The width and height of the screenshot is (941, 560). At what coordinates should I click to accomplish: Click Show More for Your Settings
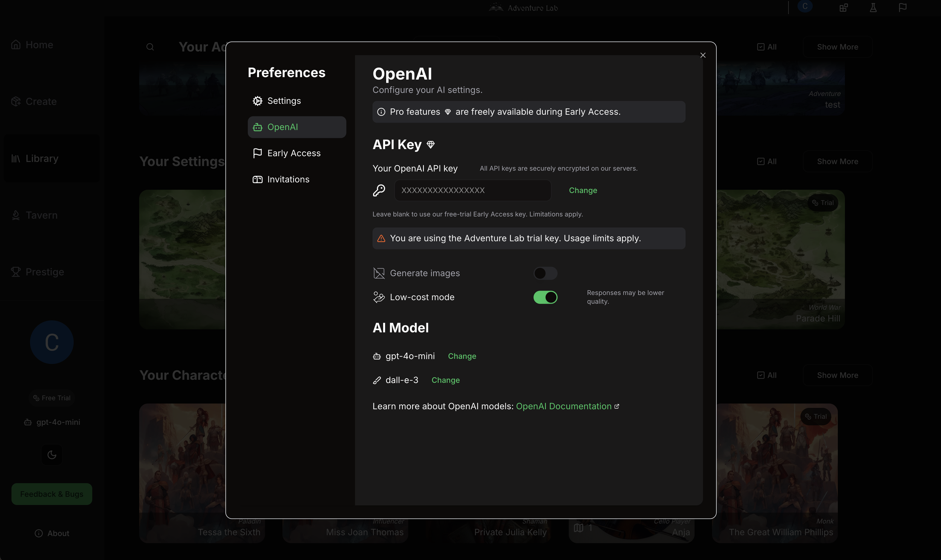[837, 161]
